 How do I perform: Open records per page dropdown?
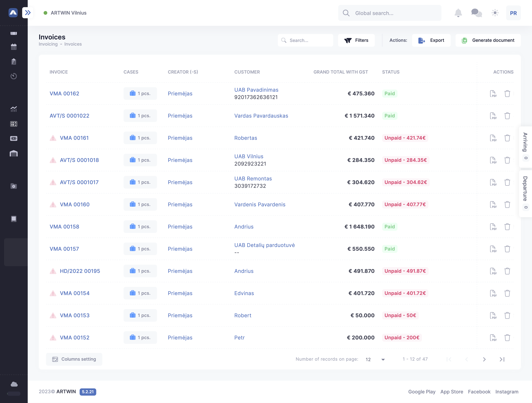click(375, 359)
